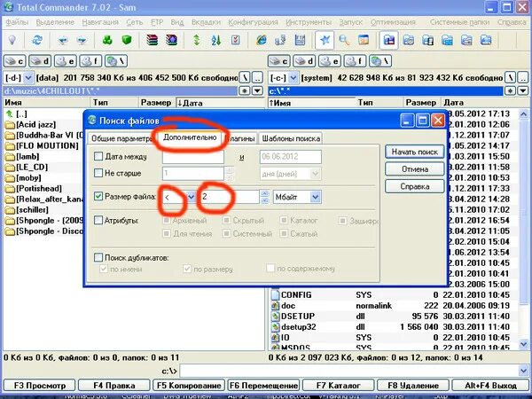
Task: Click the highlighted blue star toolbar icon
Action: [x=325, y=40]
